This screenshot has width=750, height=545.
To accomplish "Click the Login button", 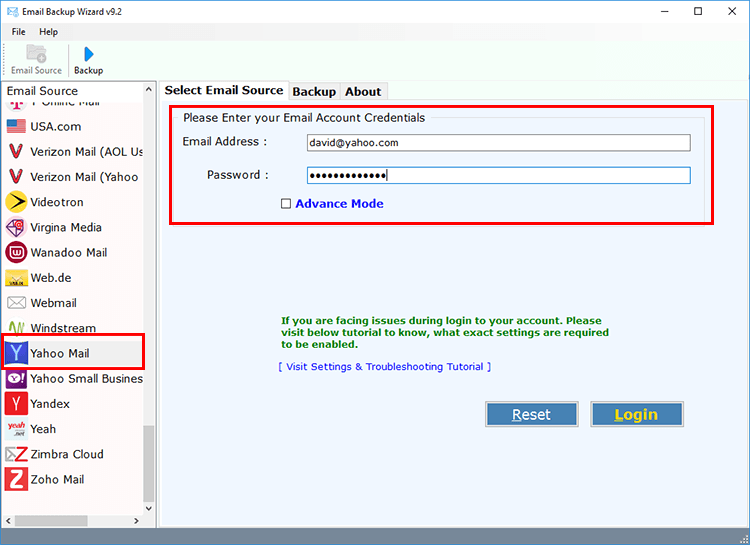I will click(636, 414).
